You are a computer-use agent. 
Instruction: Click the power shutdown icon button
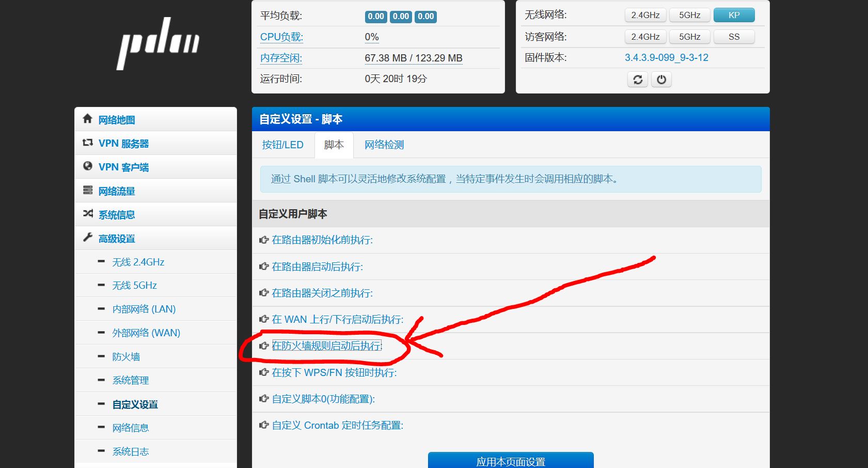click(661, 80)
